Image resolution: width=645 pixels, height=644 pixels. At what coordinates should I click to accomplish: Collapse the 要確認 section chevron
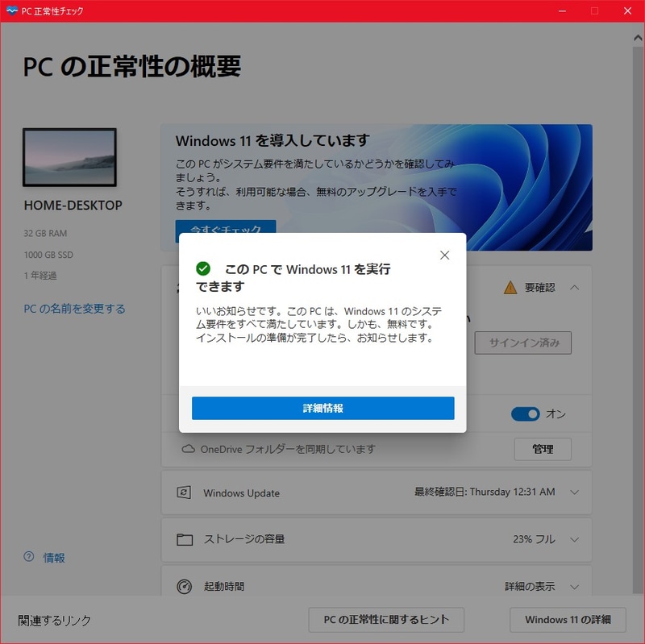(x=575, y=288)
